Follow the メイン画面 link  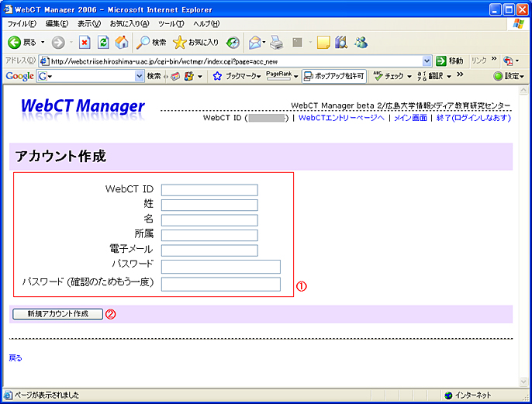pyautogui.click(x=410, y=118)
